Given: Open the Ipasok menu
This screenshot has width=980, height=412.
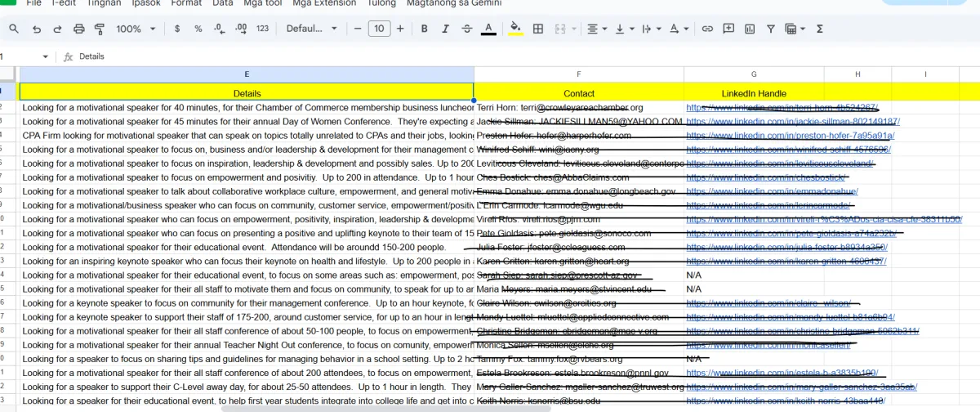Looking at the screenshot, I should (145, 3).
